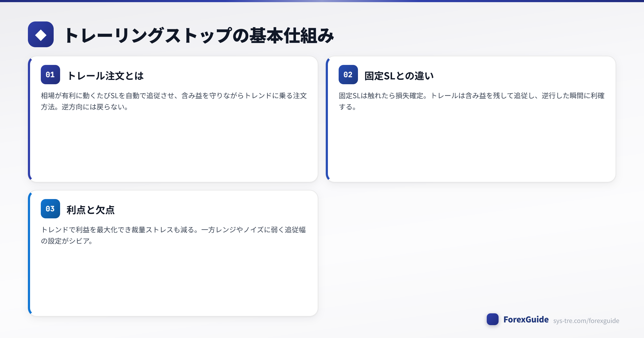Click the paragraph starting 相場が有利に動くたび
The image size is (644, 338).
[174, 101]
